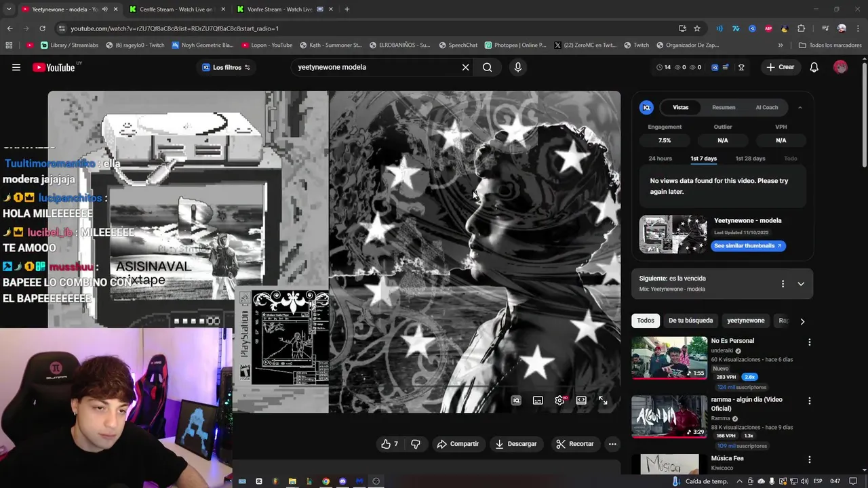Open the vidIQ video thumbnail preview
The height and width of the screenshot is (488, 868).
click(x=673, y=234)
